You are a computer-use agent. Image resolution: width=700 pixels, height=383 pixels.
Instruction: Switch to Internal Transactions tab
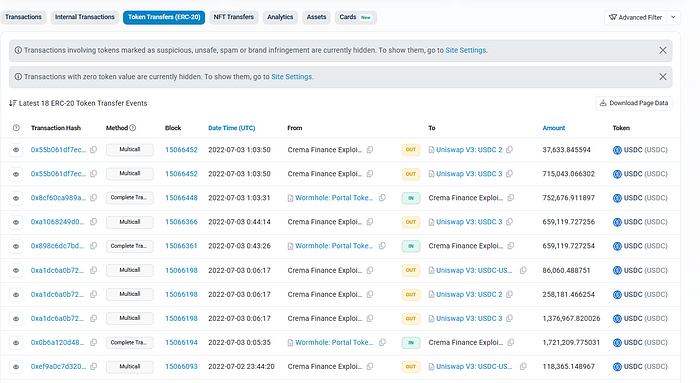(84, 17)
